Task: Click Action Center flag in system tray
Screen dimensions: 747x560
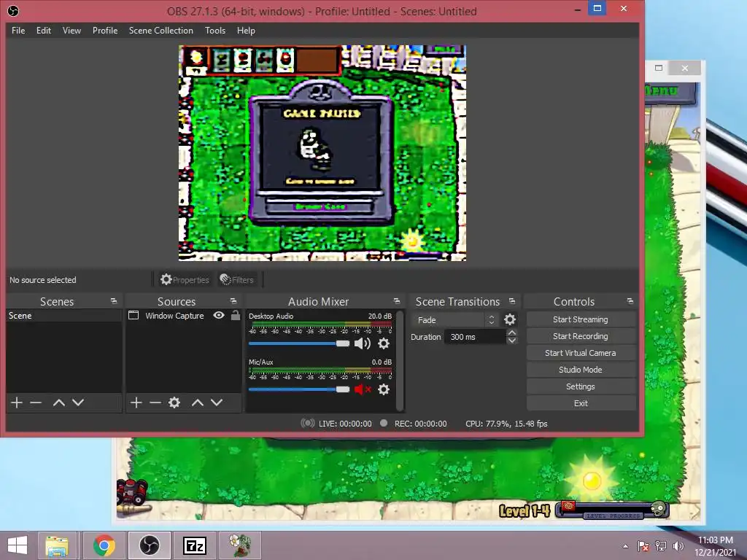Action: (x=643, y=546)
